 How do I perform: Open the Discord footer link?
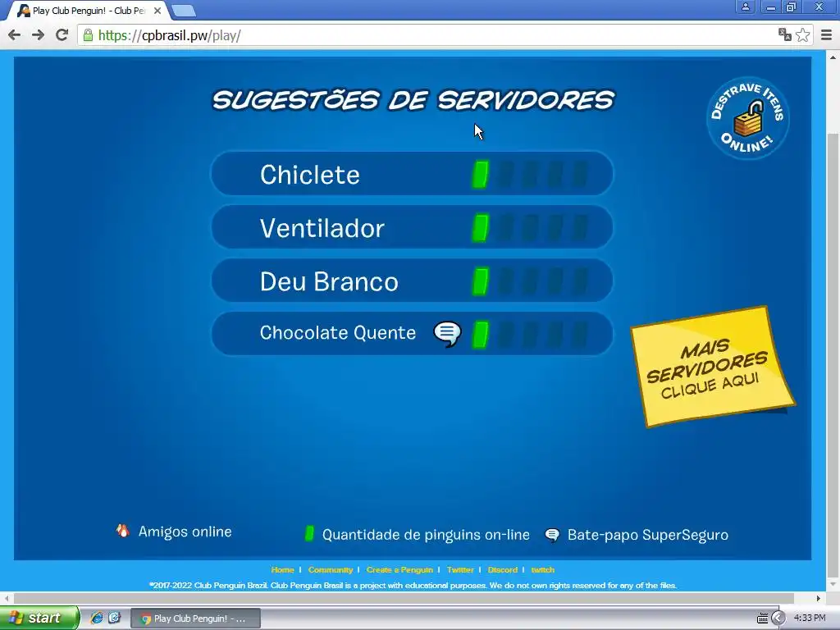click(x=503, y=569)
